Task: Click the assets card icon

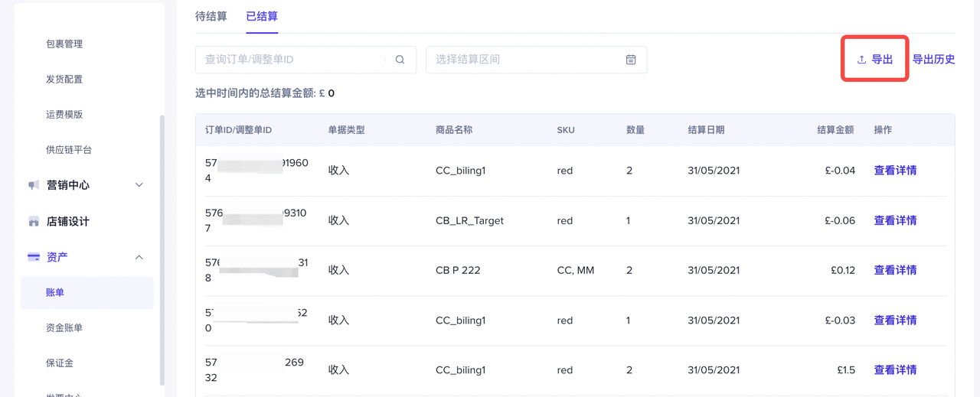Action: pyautogui.click(x=34, y=257)
